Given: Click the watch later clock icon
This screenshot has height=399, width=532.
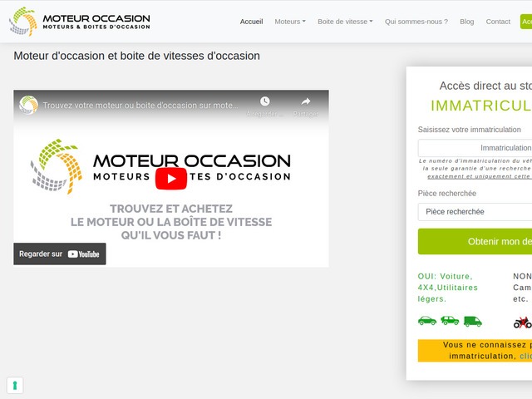Looking at the screenshot, I should tap(265, 101).
